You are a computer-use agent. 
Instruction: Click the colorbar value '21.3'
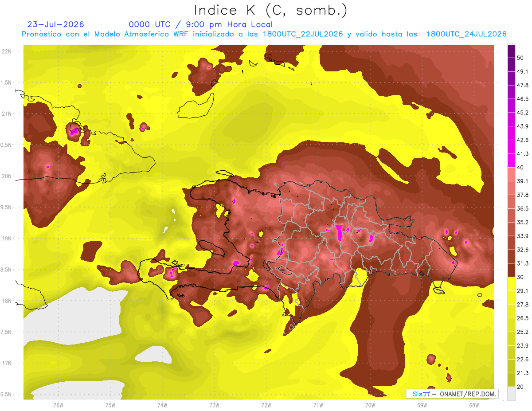[523, 373]
